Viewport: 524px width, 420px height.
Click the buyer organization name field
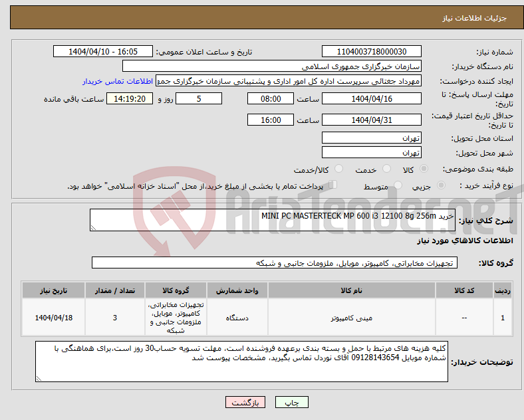[x=272, y=66]
